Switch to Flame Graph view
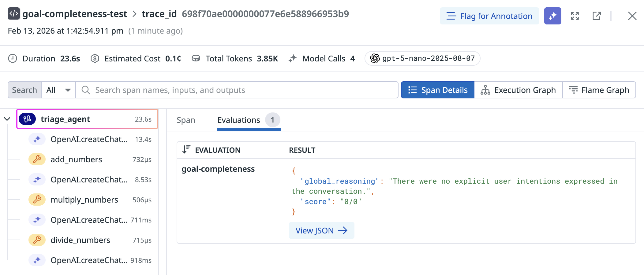Screen dimensions: 644x275 tap(599, 90)
